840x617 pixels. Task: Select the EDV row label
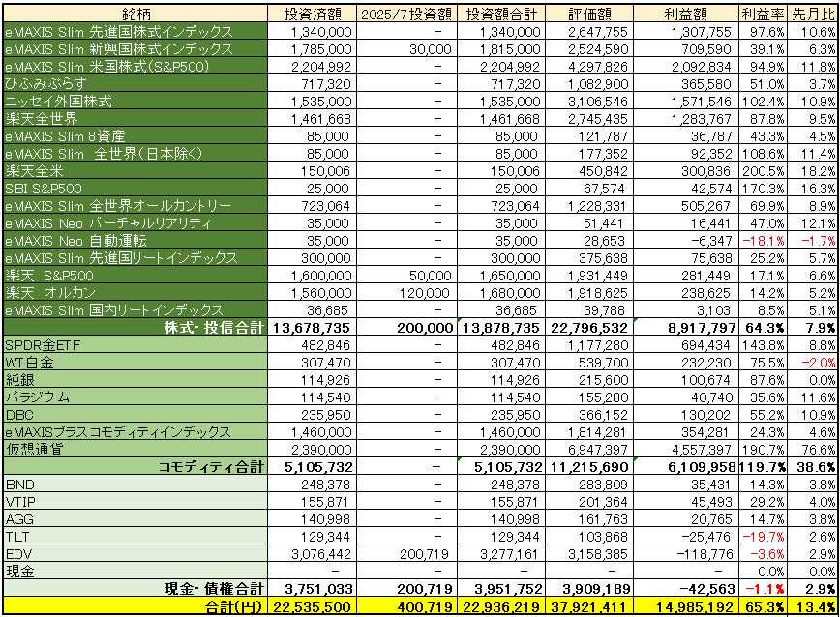135,554
